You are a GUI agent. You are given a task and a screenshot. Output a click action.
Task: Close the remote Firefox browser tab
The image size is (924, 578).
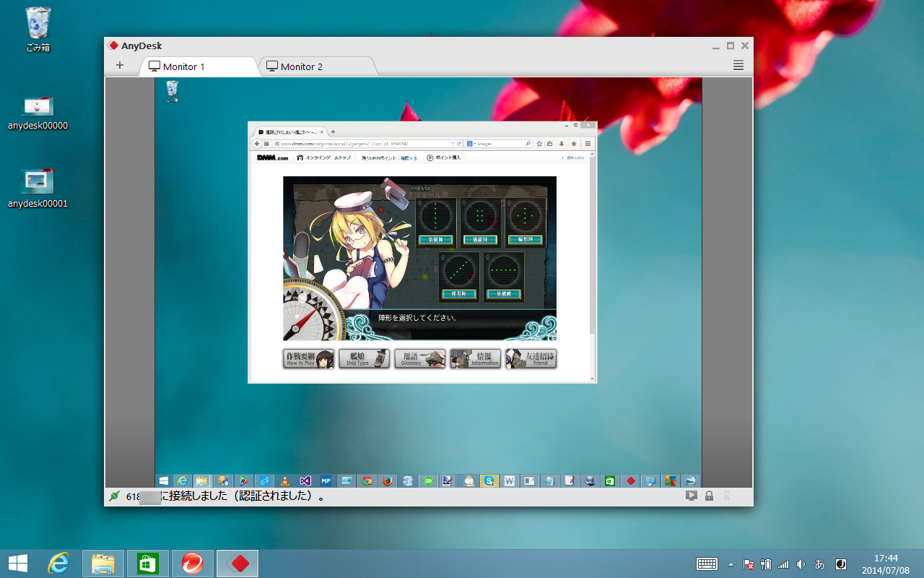[321, 132]
